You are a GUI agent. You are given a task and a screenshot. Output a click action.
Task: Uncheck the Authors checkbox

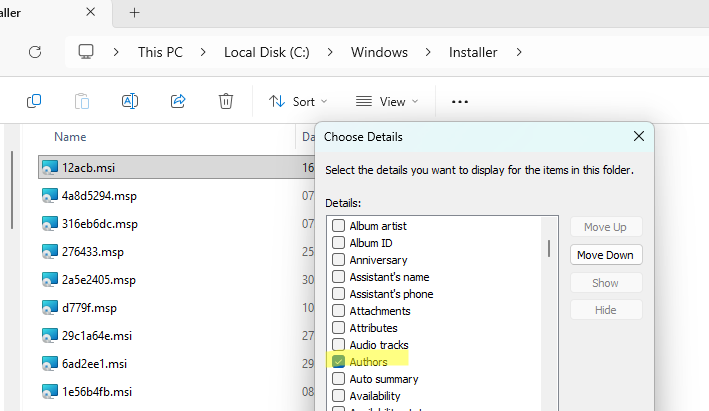(x=338, y=362)
